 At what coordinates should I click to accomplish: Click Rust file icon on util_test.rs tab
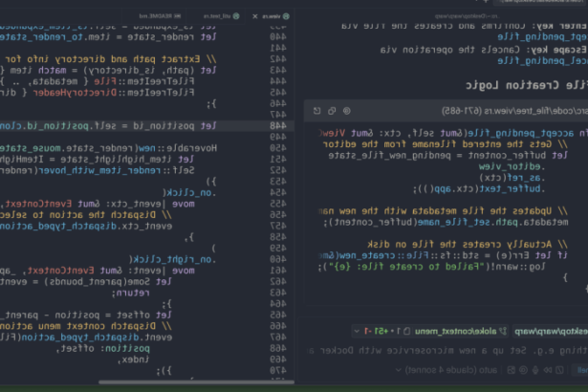tap(236, 16)
